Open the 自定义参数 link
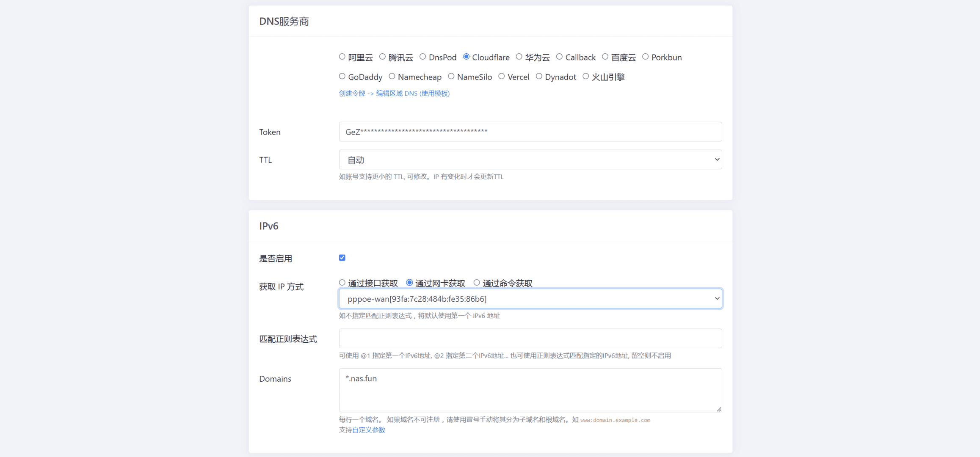 [369, 430]
